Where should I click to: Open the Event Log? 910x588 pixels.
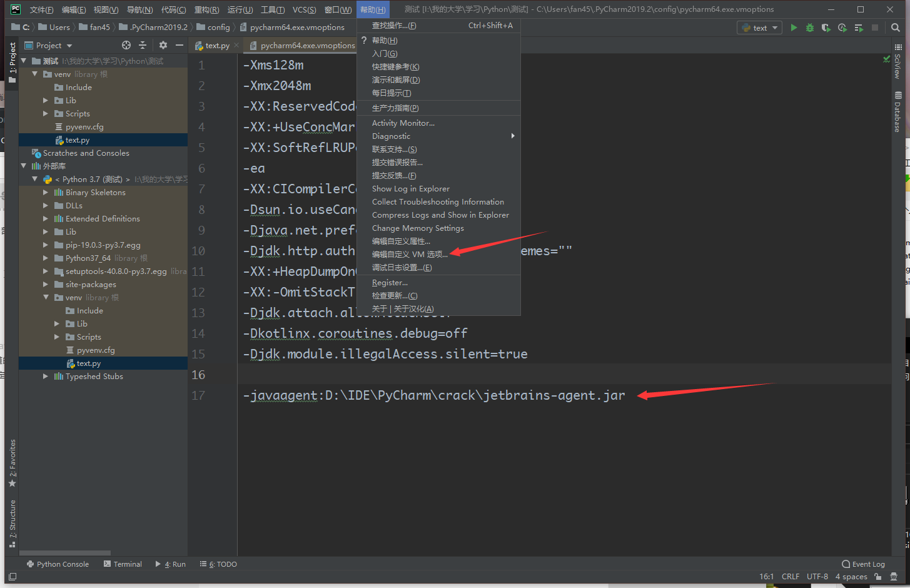pyautogui.click(x=863, y=564)
